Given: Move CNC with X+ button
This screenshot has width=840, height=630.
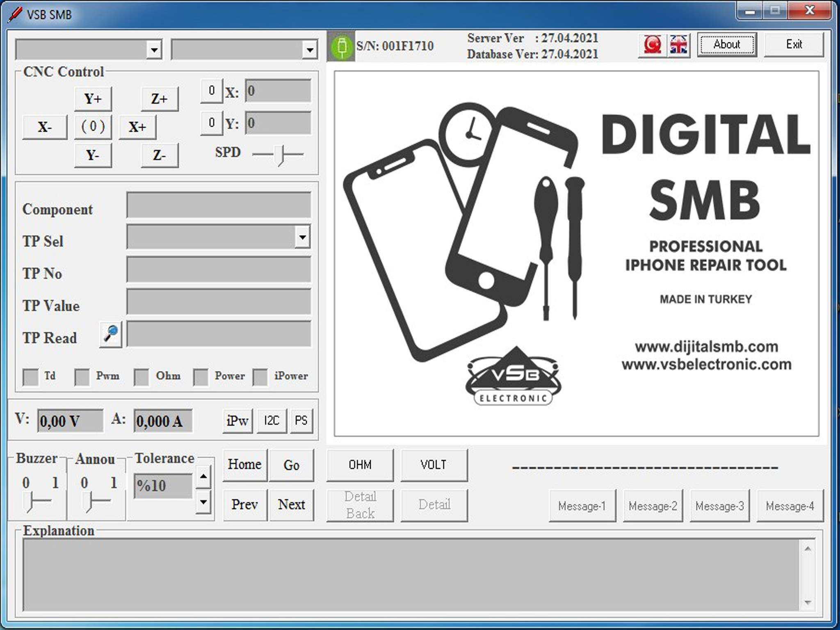Looking at the screenshot, I should pyautogui.click(x=137, y=127).
